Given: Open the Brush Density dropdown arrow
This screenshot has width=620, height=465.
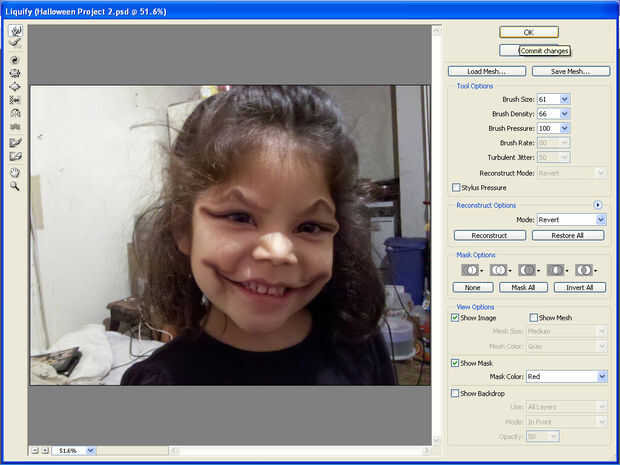Looking at the screenshot, I should pyautogui.click(x=565, y=114).
